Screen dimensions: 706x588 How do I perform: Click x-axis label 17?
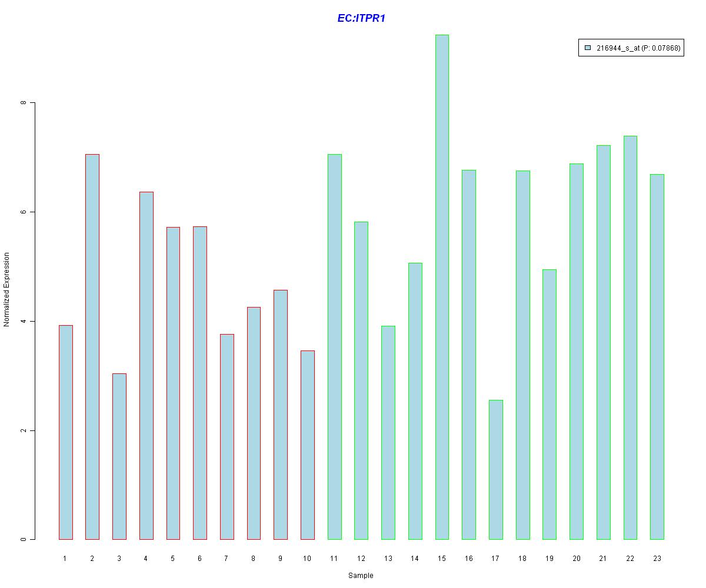pyautogui.click(x=496, y=558)
